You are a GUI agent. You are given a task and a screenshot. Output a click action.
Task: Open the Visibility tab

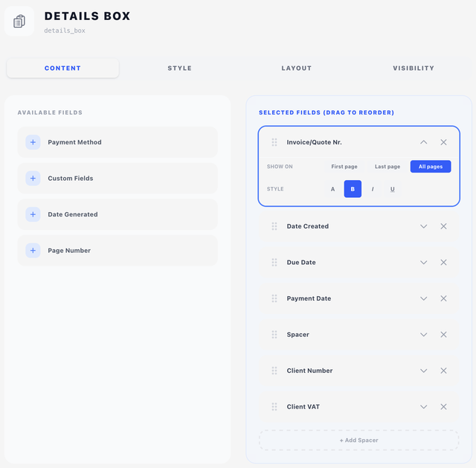414,68
